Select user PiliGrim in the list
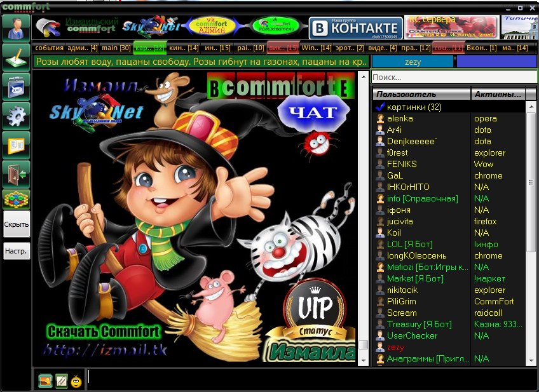 pos(401,301)
